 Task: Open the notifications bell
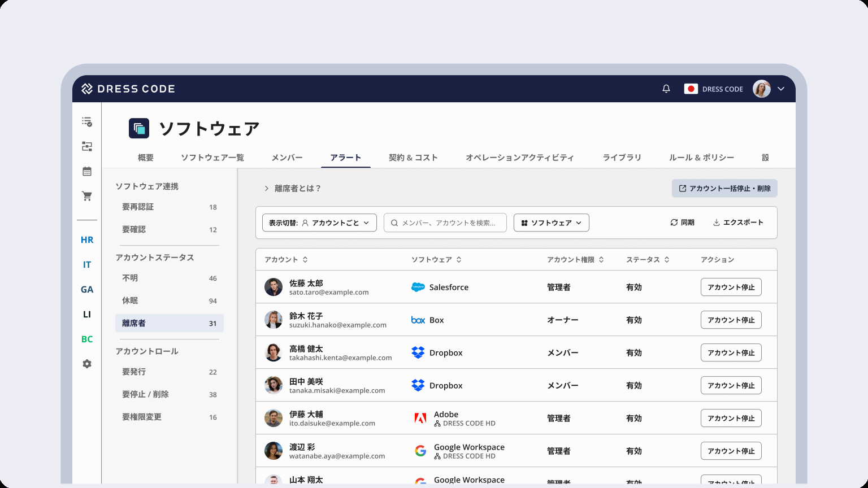tap(666, 89)
